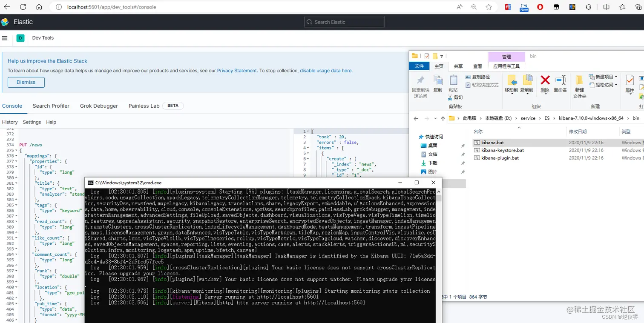Go back with the browser back arrow
Screen dimensions: 644x323
coord(7,7)
